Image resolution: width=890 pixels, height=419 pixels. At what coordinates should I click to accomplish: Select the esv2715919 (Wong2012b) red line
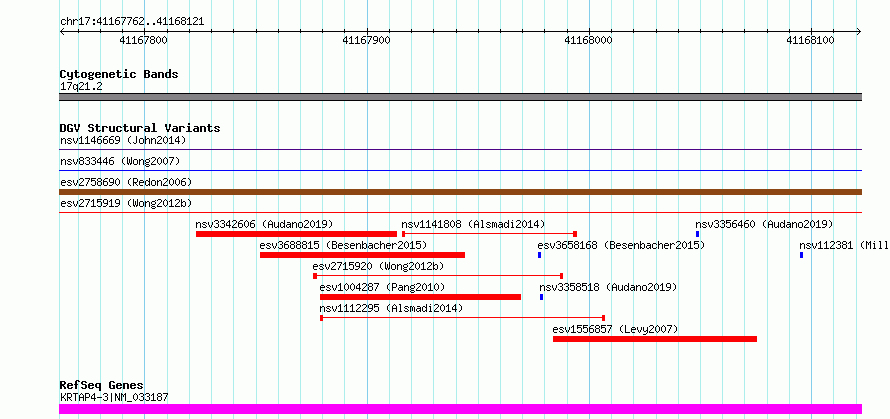click(460, 213)
